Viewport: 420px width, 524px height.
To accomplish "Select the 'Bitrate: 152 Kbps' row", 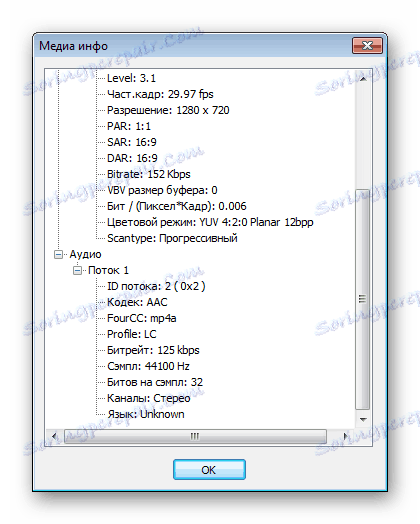I will 149,174.
